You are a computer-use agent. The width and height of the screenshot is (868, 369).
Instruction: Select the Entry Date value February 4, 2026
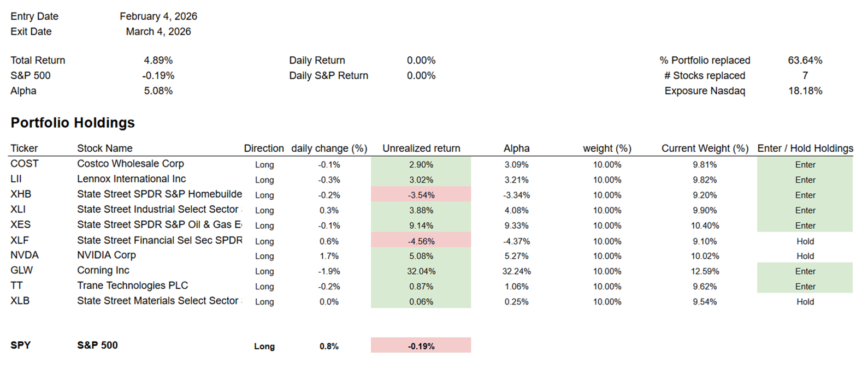pyautogui.click(x=158, y=16)
